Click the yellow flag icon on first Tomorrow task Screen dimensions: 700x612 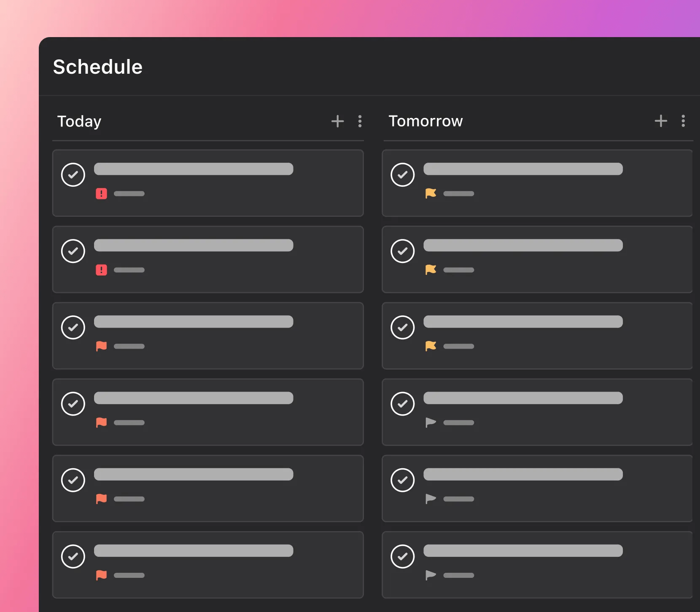click(x=431, y=193)
